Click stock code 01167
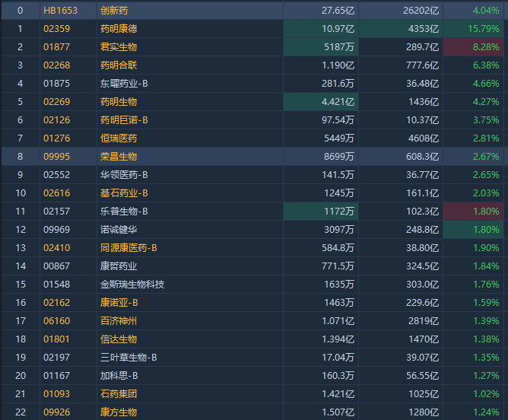 [x=57, y=376]
